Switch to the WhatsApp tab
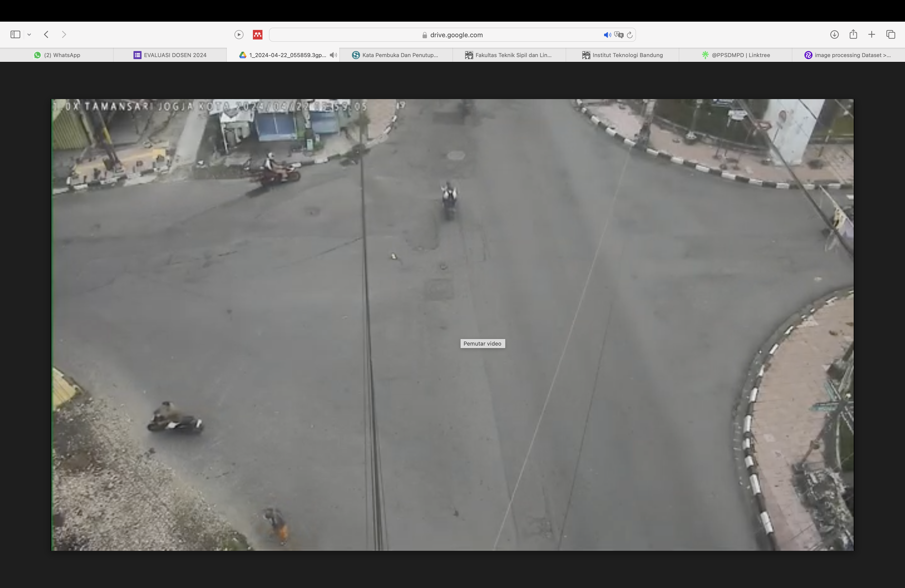 click(57, 55)
